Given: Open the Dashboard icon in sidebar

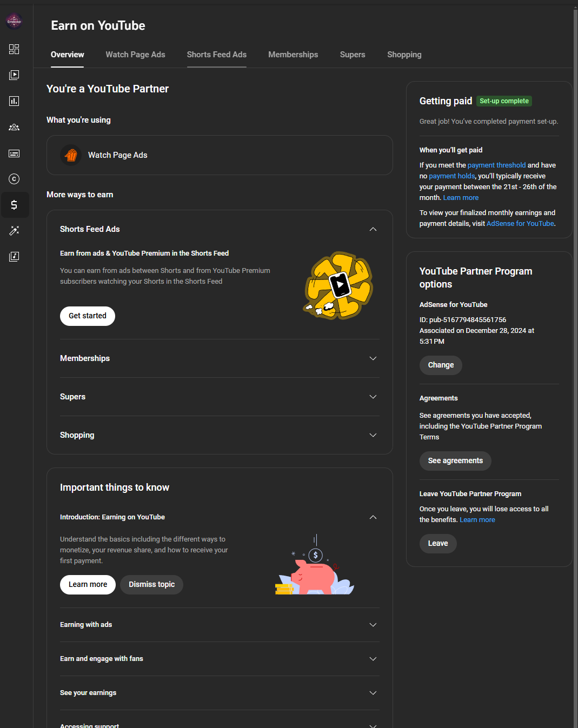Looking at the screenshot, I should (14, 49).
